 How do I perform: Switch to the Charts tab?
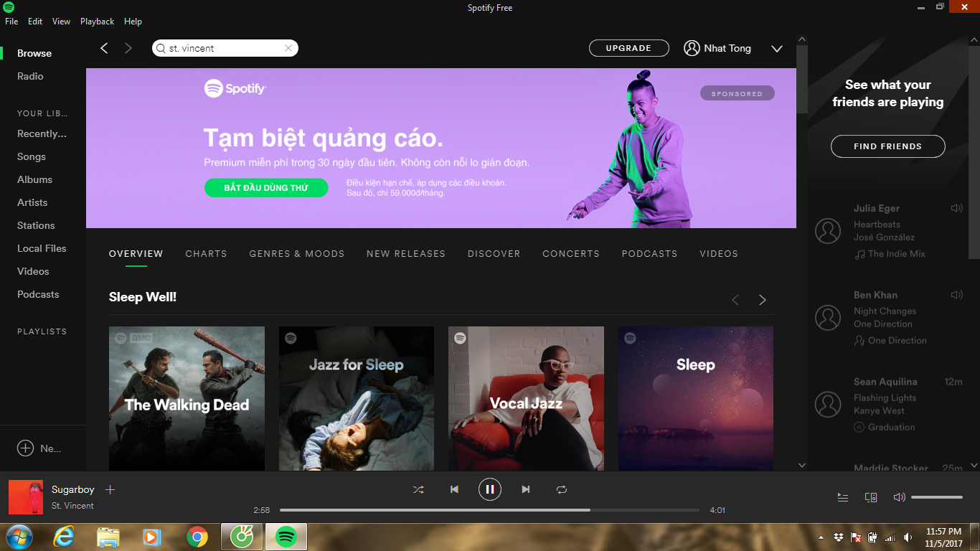pyautogui.click(x=206, y=254)
